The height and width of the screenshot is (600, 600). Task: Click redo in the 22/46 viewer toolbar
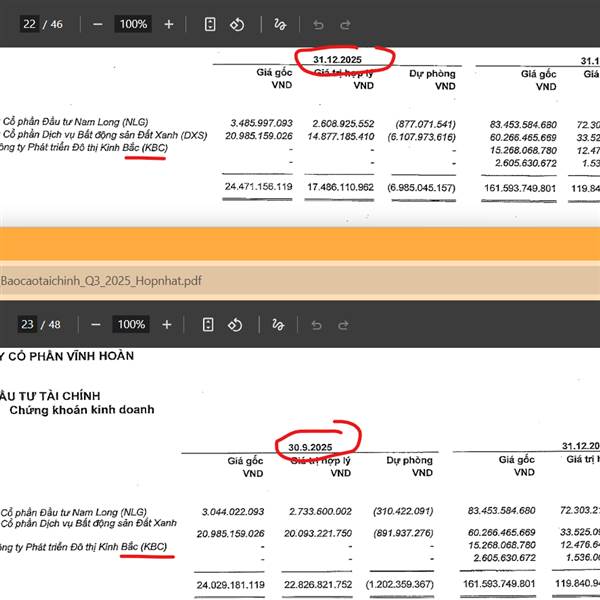click(x=345, y=24)
